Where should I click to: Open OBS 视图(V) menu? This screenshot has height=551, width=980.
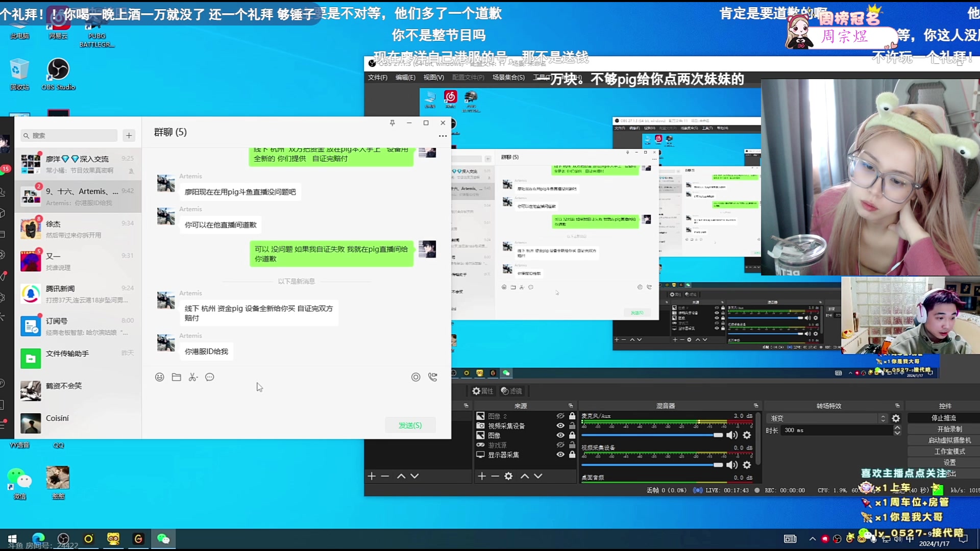pos(433,78)
